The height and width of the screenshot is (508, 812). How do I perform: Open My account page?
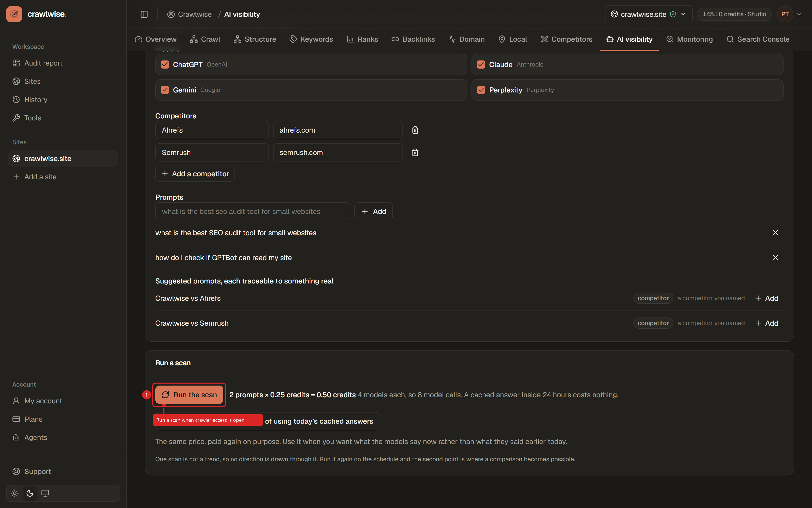click(x=63, y=401)
